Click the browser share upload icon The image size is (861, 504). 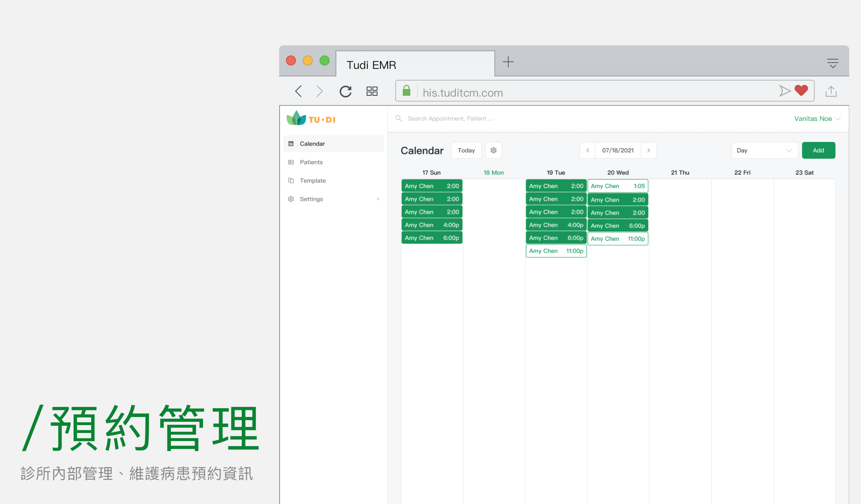pyautogui.click(x=831, y=91)
